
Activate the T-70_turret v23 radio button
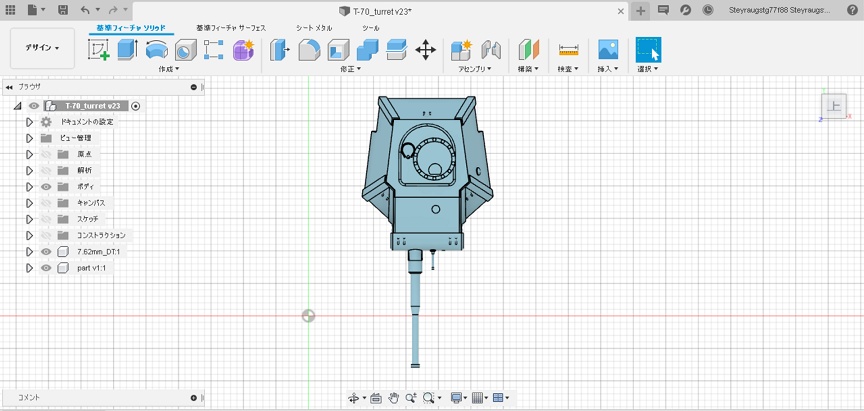[x=136, y=105]
